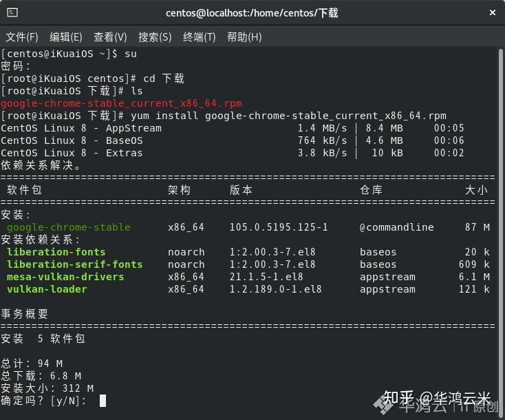Click the 总计: 94 M line
505x420 pixels.
[x=32, y=364]
